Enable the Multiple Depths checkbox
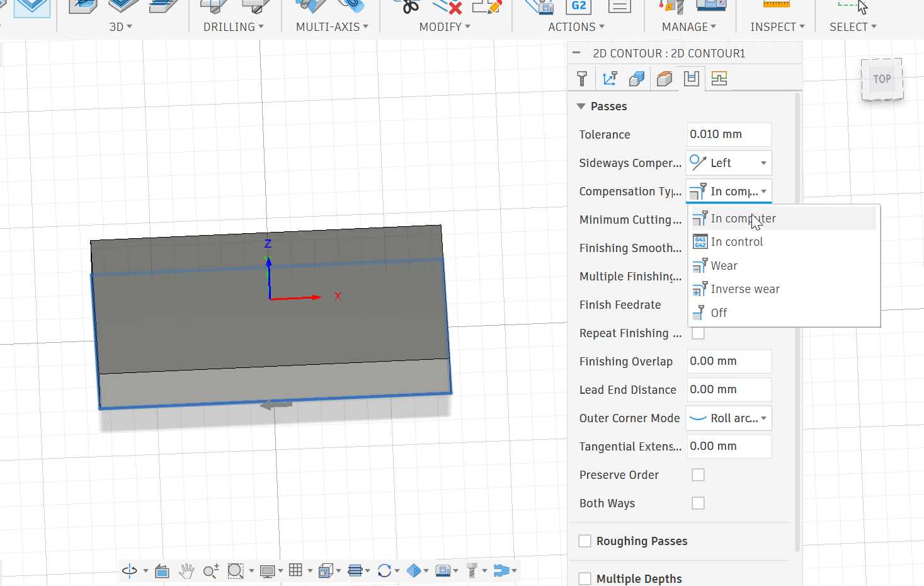Image resolution: width=924 pixels, height=586 pixels. click(x=585, y=578)
